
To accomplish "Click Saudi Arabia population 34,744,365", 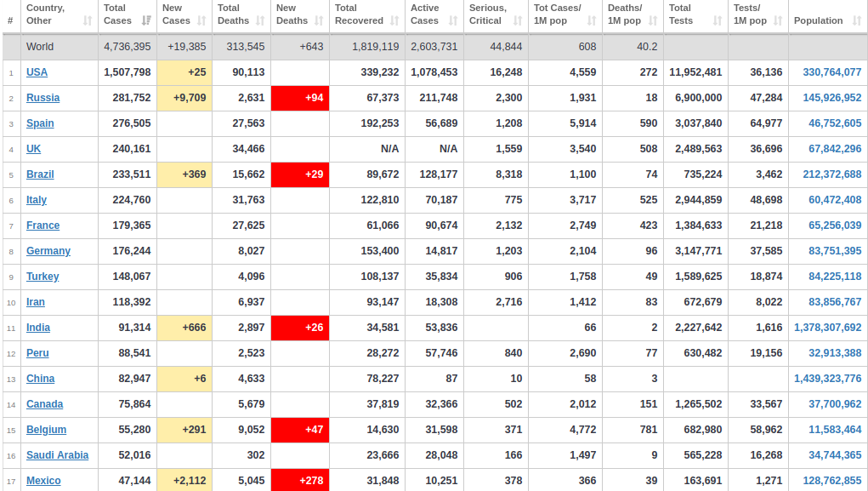I will [835, 454].
